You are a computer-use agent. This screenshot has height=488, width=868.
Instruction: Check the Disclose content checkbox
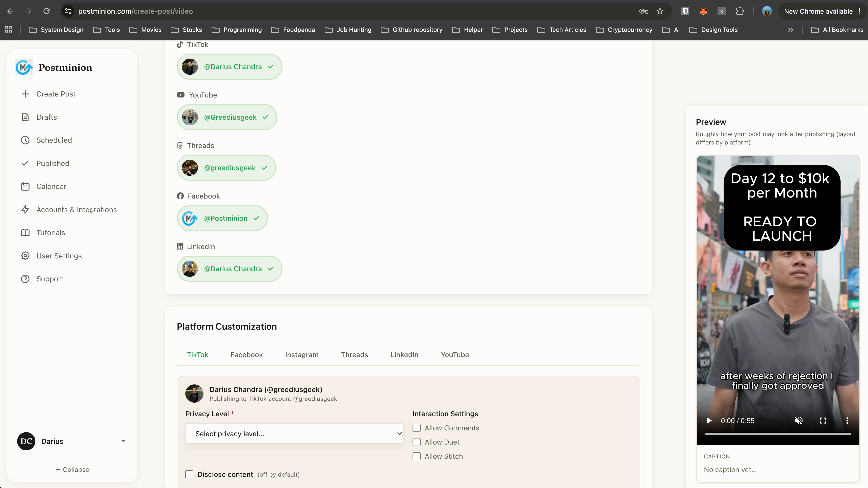189,475
